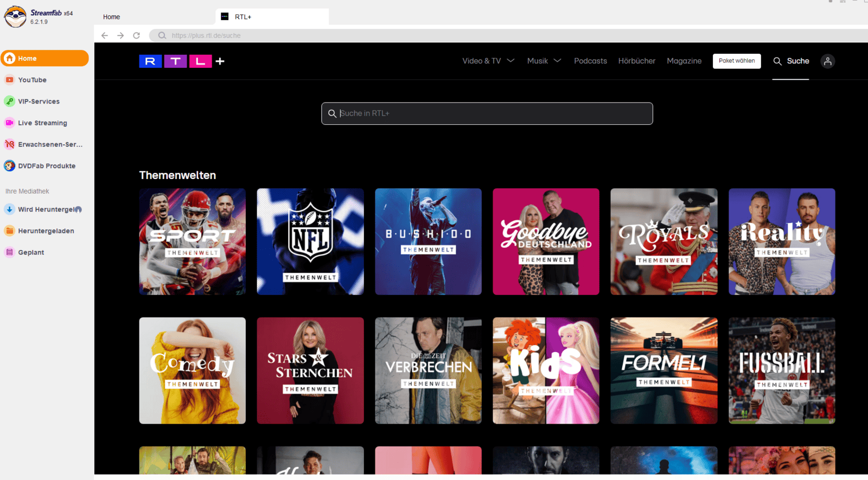
Task: Open the Fussball Themenwelt tile
Action: click(782, 370)
